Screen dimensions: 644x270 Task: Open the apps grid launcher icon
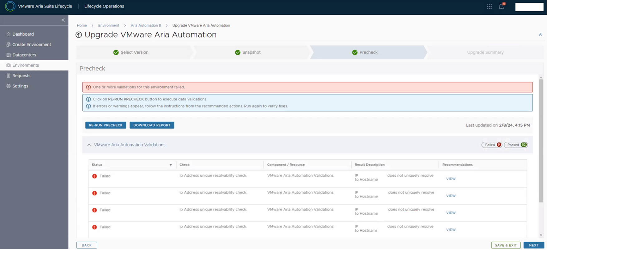[x=489, y=7]
